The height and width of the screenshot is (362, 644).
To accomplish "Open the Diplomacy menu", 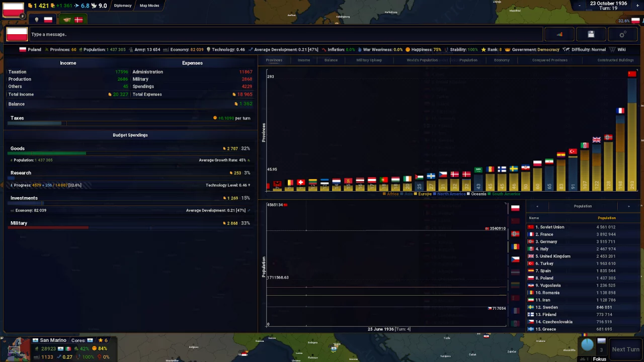I will tap(123, 6).
